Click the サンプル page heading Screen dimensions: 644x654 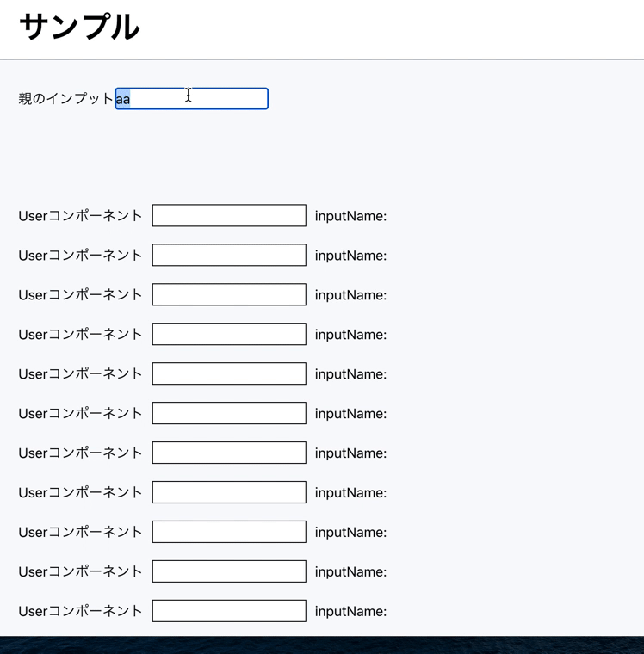point(79,28)
